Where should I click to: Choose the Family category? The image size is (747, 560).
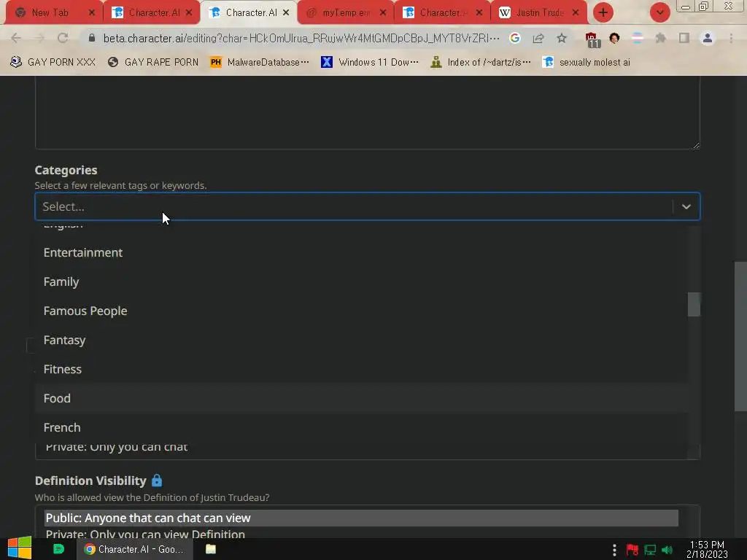coord(361,281)
